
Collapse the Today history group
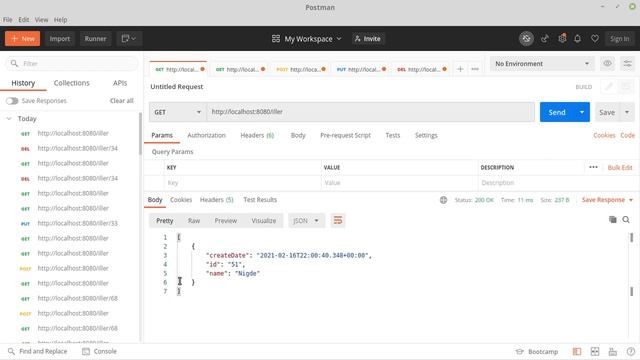pos(9,119)
